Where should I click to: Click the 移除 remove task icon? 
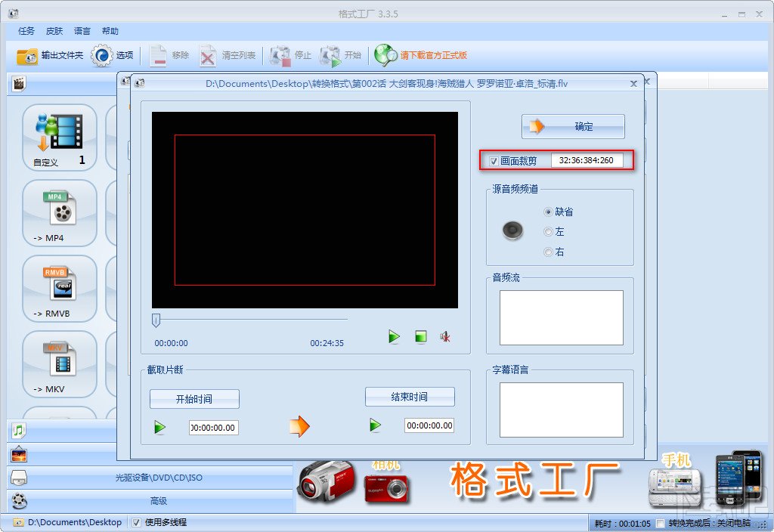point(160,54)
